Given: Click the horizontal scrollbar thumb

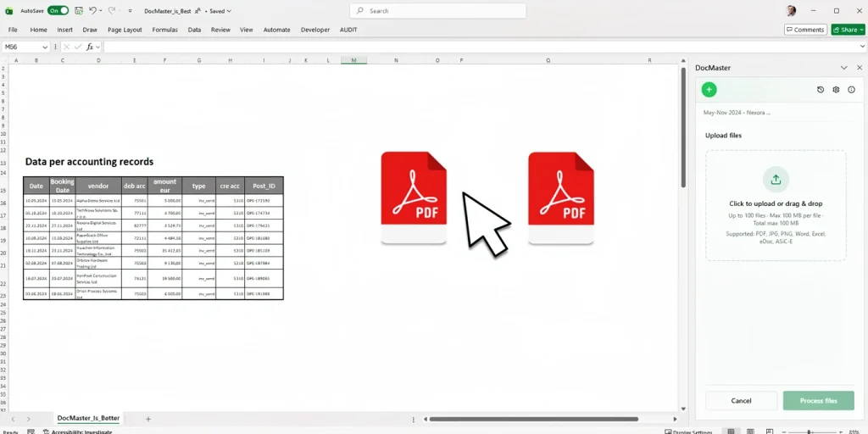Looking at the screenshot, I should [534, 419].
